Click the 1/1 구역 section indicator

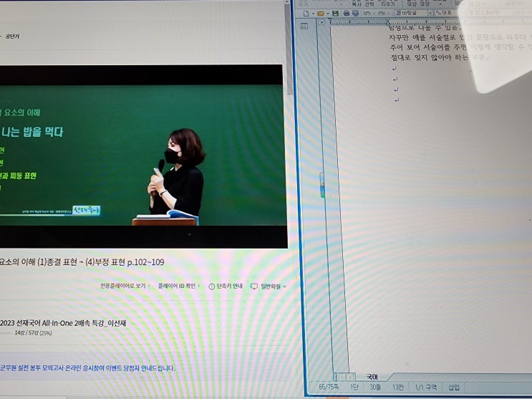426,387
